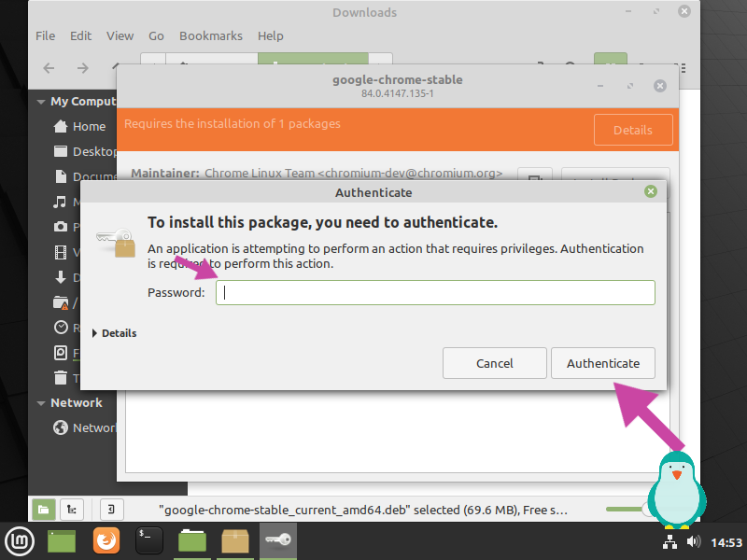
Task: Close the google-chrome-stable installer window
Action: (x=660, y=86)
